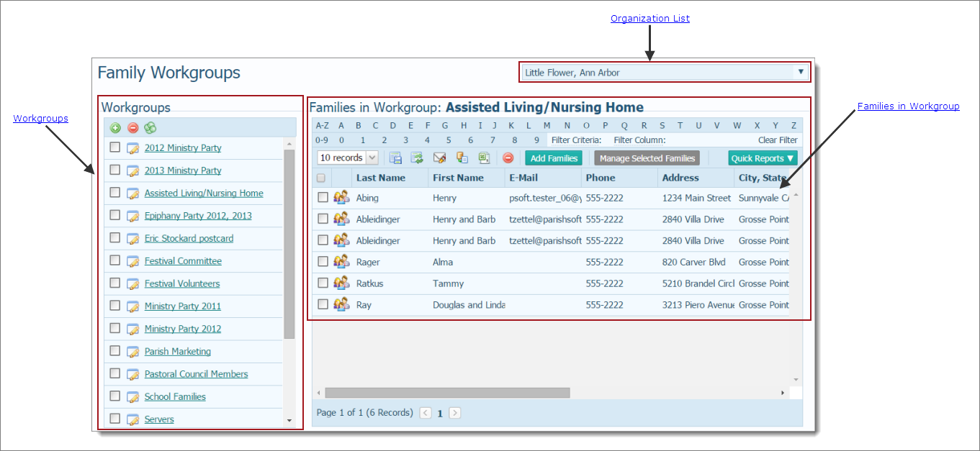The width and height of the screenshot is (980, 451).
Task: Click the refresh list icon in the families toolbar
Action: pyautogui.click(x=417, y=158)
